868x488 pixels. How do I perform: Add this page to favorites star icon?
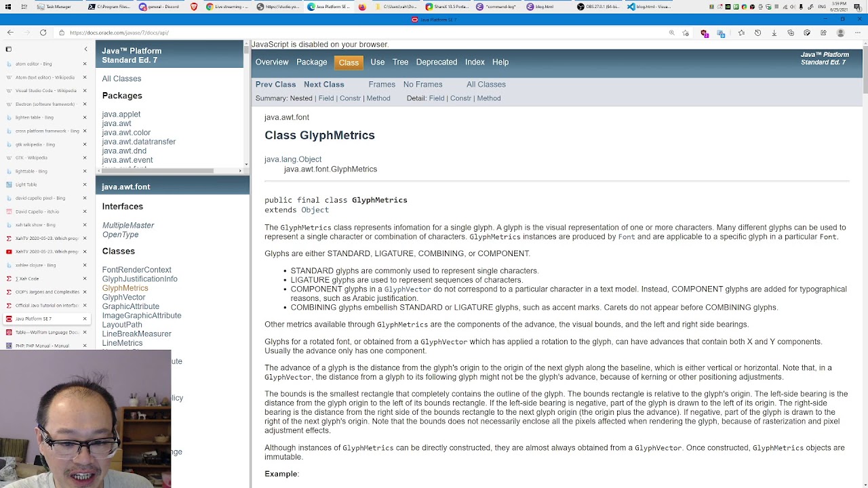[x=686, y=33]
